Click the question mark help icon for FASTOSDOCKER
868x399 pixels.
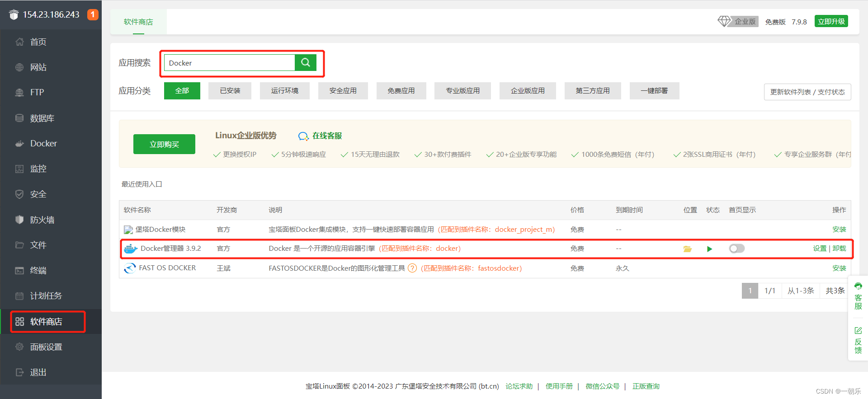(412, 268)
